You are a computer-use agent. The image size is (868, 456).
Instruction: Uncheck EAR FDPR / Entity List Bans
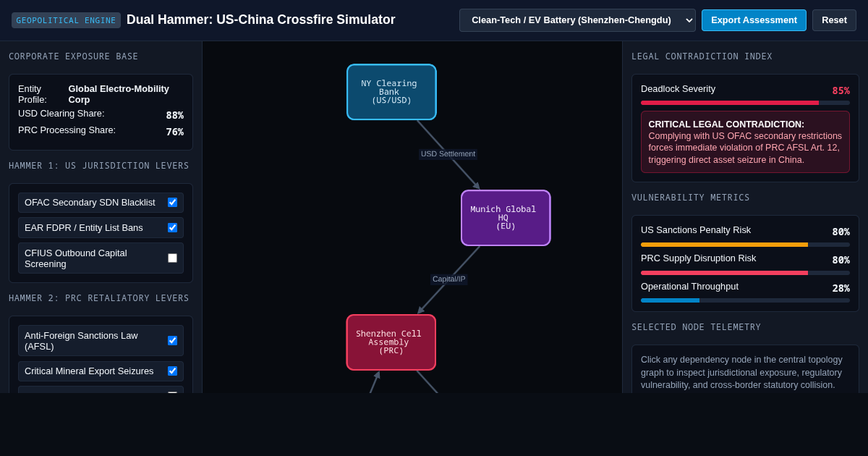(172, 227)
